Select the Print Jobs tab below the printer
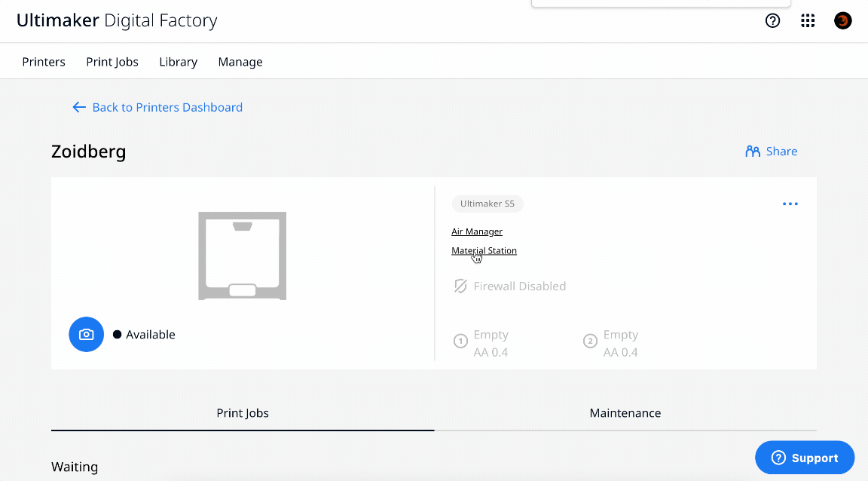The image size is (868, 481). 242,413
